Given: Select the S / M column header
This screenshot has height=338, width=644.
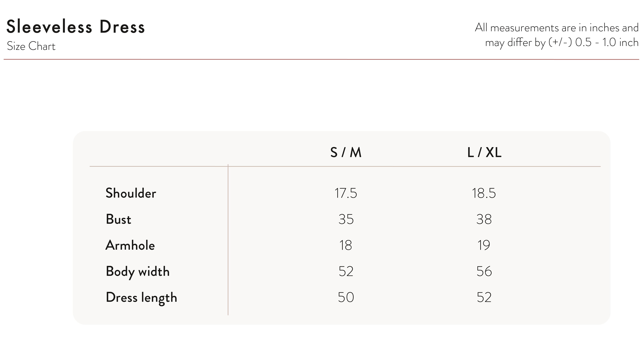Looking at the screenshot, I should (346, 152).
